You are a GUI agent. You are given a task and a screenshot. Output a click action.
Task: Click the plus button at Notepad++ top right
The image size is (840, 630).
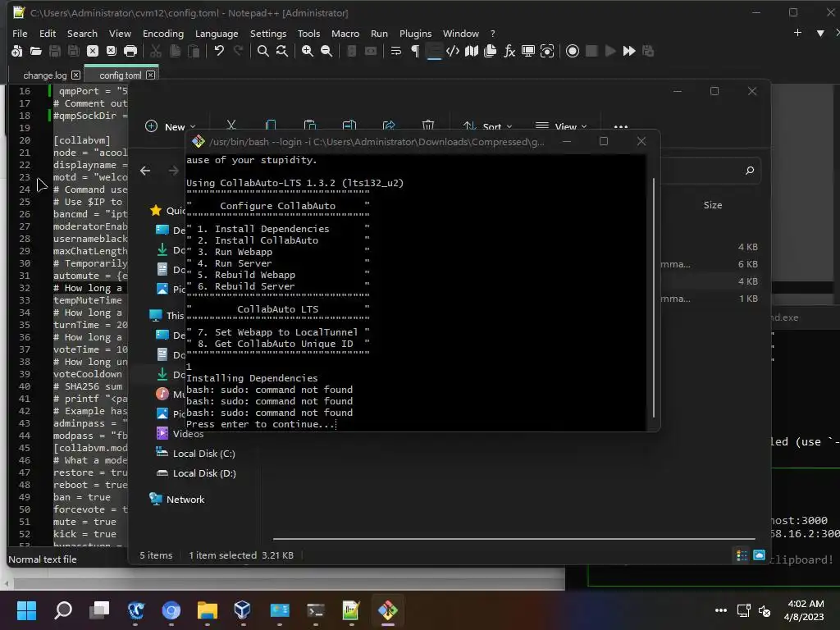[797, 33]
